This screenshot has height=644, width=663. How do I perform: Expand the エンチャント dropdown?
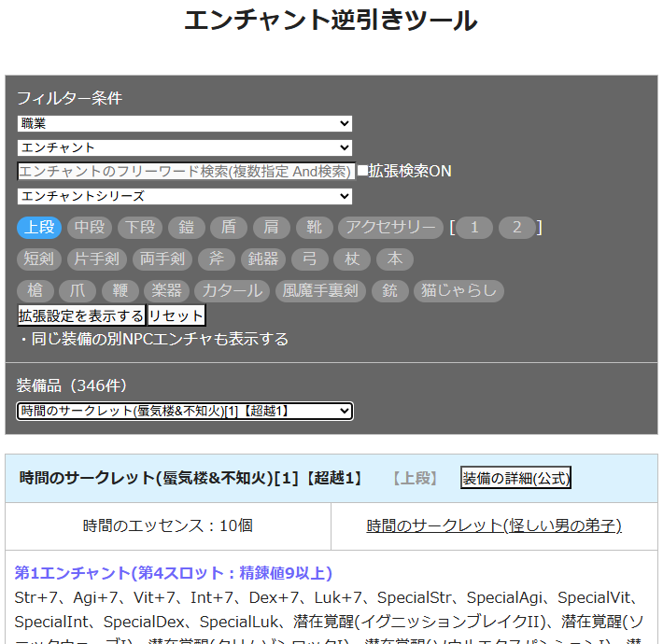click(184, 147)
